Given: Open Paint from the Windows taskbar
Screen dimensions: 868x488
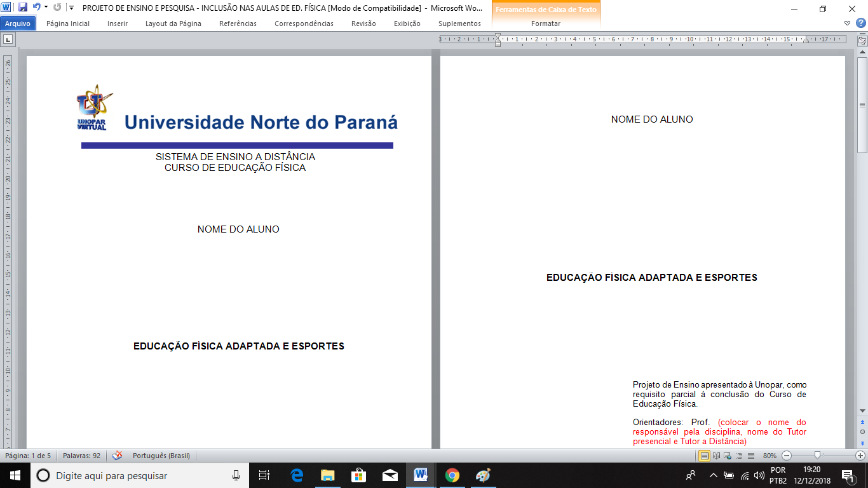Looking at the screenshot, I should (x=483, y=475).
